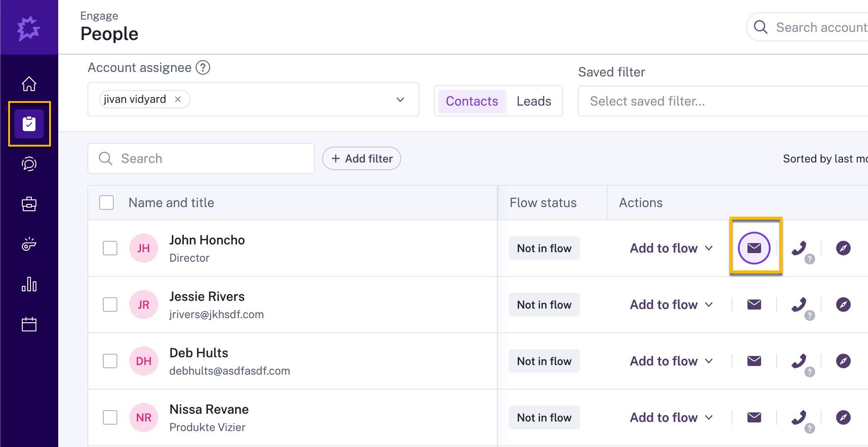Click the app logo at top of sidebar
The height and width of the screenshot is (447, 868).
pos(29,28)
